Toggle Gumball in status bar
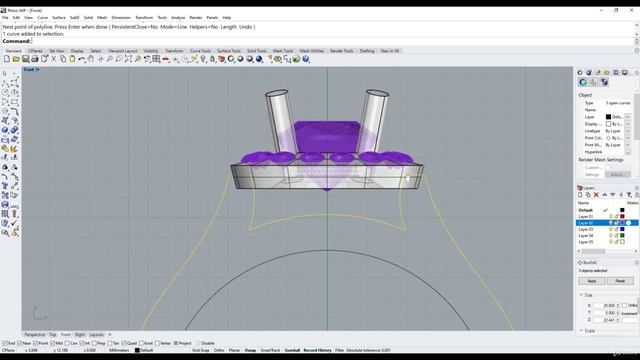Image resolution: width=640 pixels, height=360 pixels. [292, 350]
